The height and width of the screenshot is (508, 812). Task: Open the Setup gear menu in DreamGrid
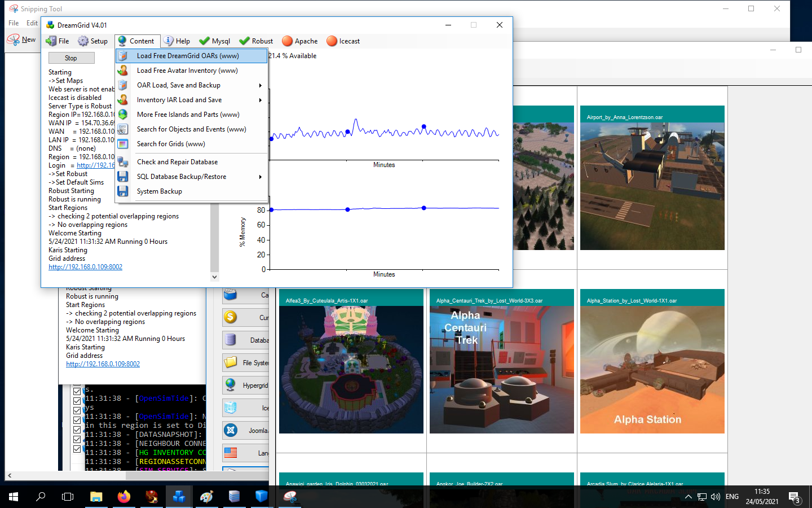83,41
